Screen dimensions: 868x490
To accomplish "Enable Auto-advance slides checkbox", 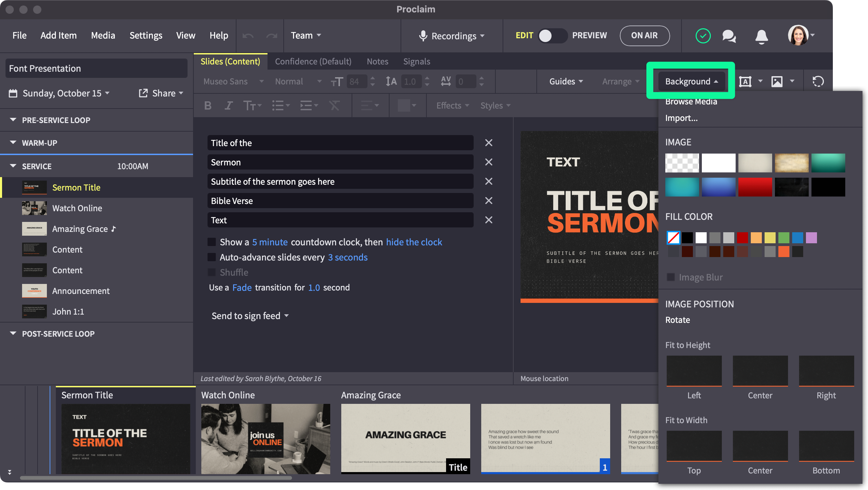I will [x=212, y=257].
